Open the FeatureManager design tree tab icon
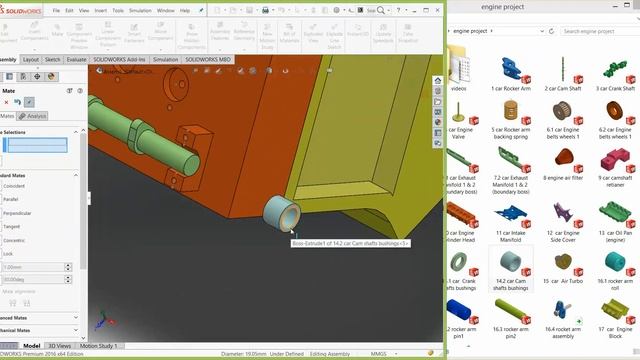This screenshot has width=640, height=360. tap(9, 76)
